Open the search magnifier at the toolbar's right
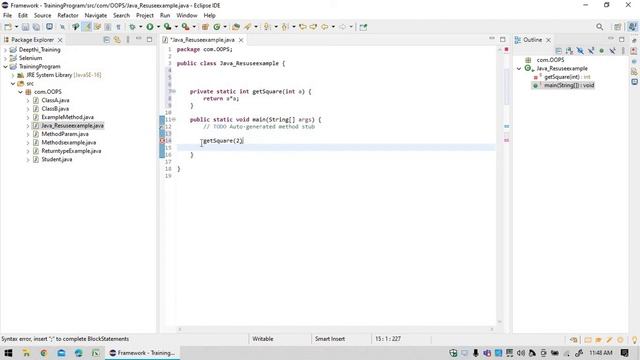640x360 pixels. click(599, 27)
